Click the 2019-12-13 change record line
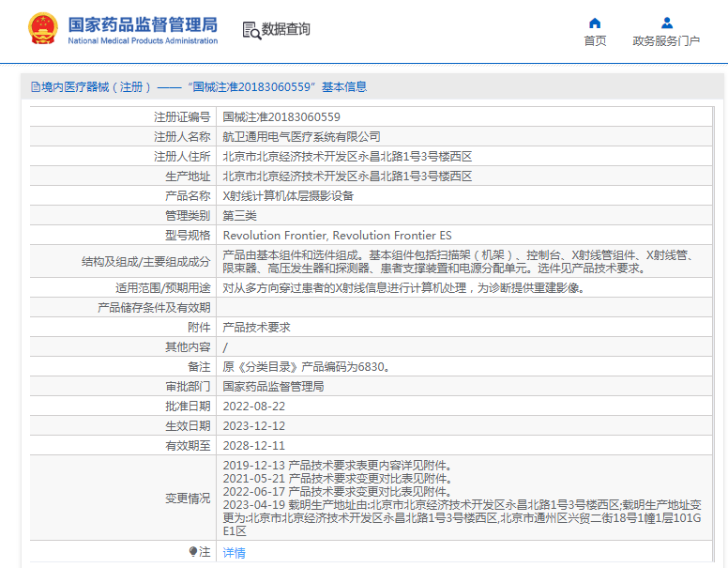The width and height of the screenshot is (728, 568). point(338,466)
